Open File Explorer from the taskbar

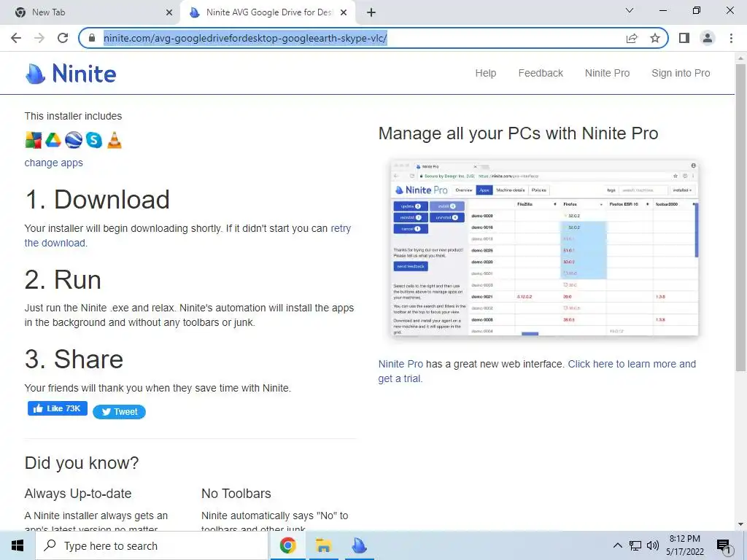click(323, 545)
